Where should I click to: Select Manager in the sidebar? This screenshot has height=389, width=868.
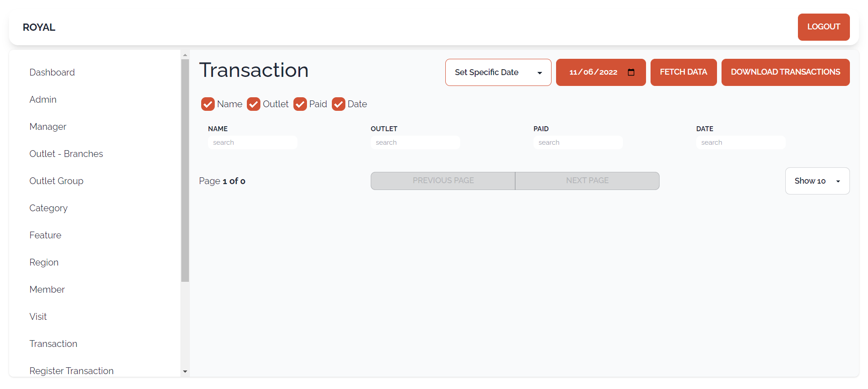point(48,127)
